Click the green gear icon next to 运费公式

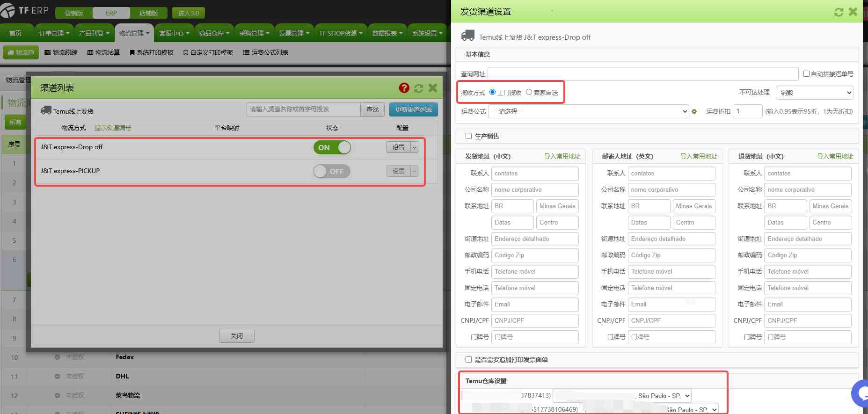pyautogui.click(x=694, y=112)
